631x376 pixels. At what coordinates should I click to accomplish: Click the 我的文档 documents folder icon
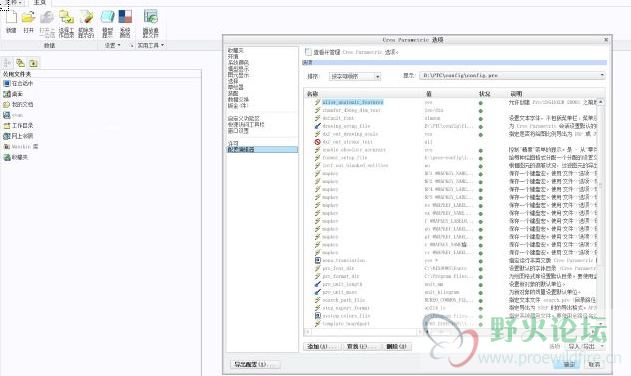(x=6, y=104)
